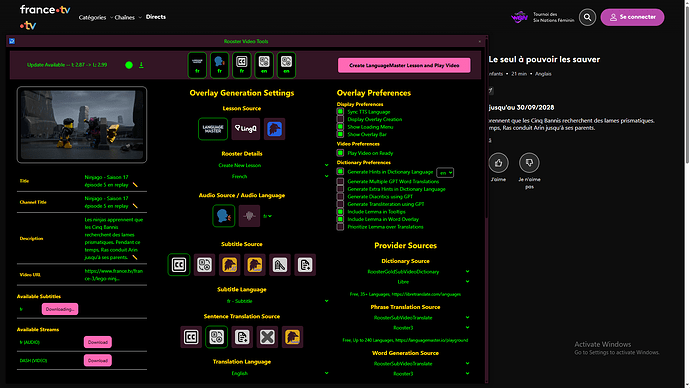
Task: Open the RoosterGoldSubVideoDictionary dictionary source dropdown
Action: (418, 272)
